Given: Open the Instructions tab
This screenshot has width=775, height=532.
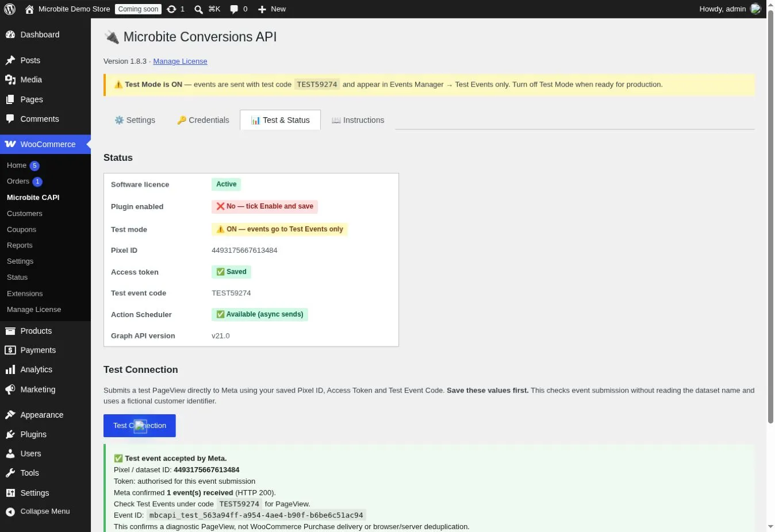Looking at the screenshot, I should click(358, 120).
